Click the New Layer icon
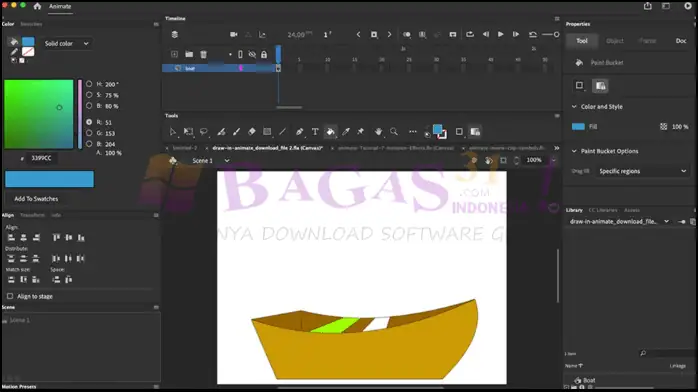 pos(174,54)
